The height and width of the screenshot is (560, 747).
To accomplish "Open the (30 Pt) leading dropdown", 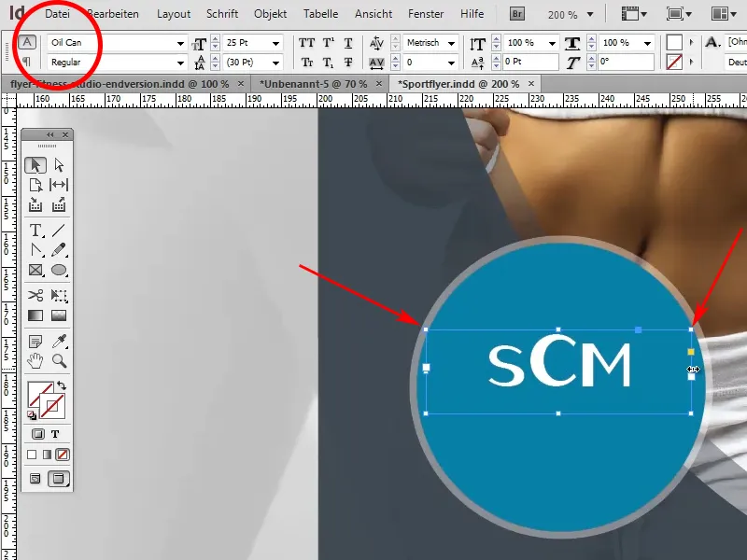I will pyautogui.click(x=275, y=63).
